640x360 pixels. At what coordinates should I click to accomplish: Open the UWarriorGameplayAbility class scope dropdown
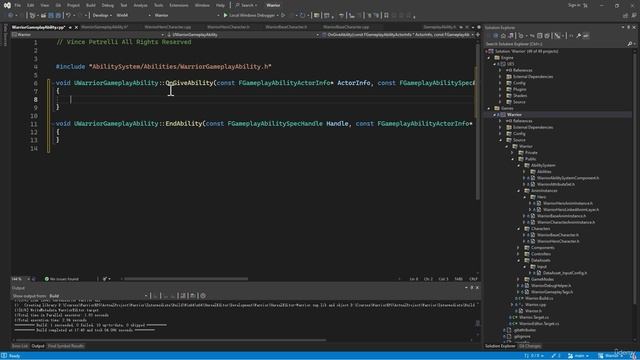[x=243, y=35]
